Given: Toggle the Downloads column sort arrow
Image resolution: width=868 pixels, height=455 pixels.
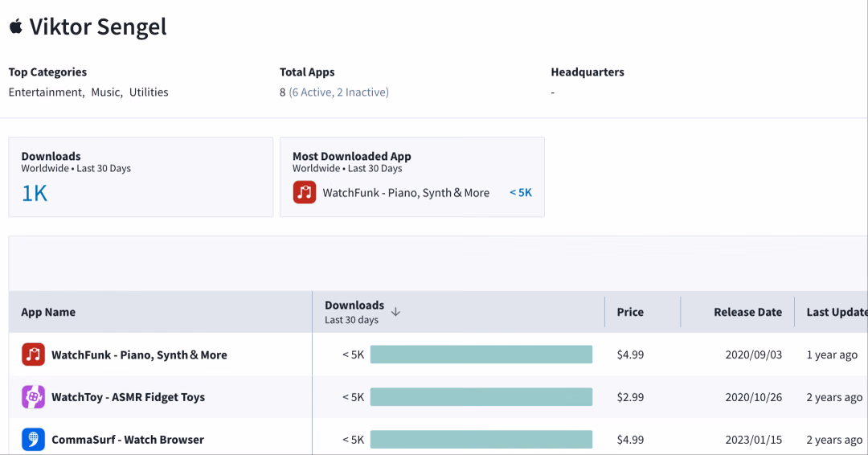Looking at the screenshot, I should (395, 312).
